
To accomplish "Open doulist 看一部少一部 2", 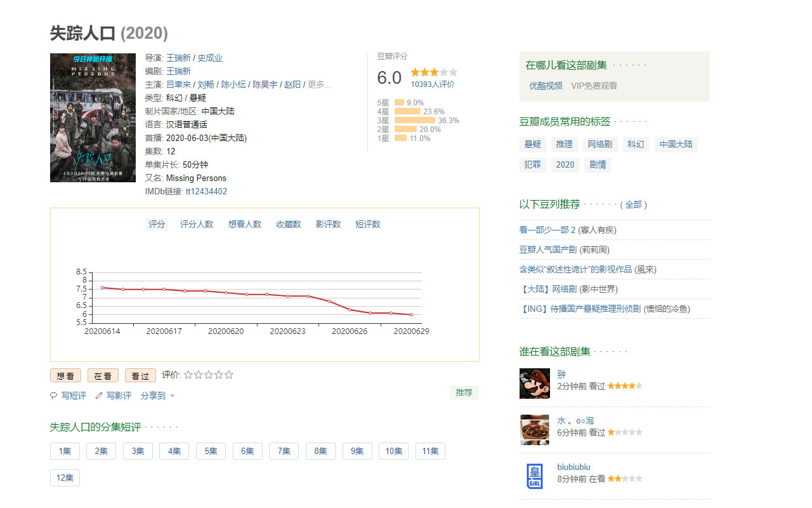I will point(547,230).
